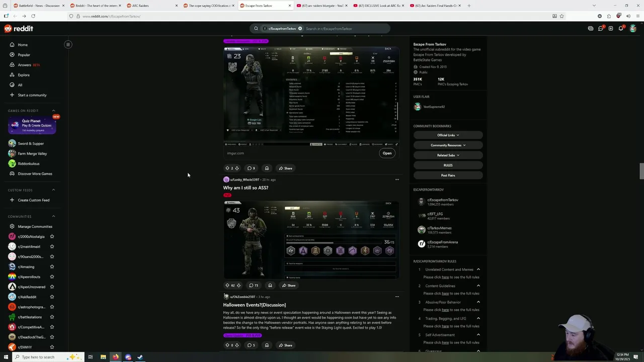Downvote the imgur stats post
The width and height of the screenshot is (644, 362).
click(237, 168)
